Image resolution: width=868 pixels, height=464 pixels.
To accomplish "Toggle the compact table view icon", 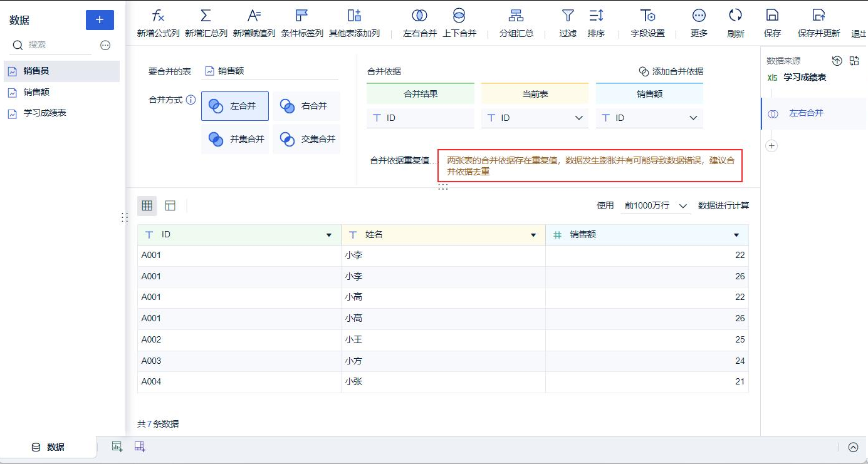I will [170, 205].
